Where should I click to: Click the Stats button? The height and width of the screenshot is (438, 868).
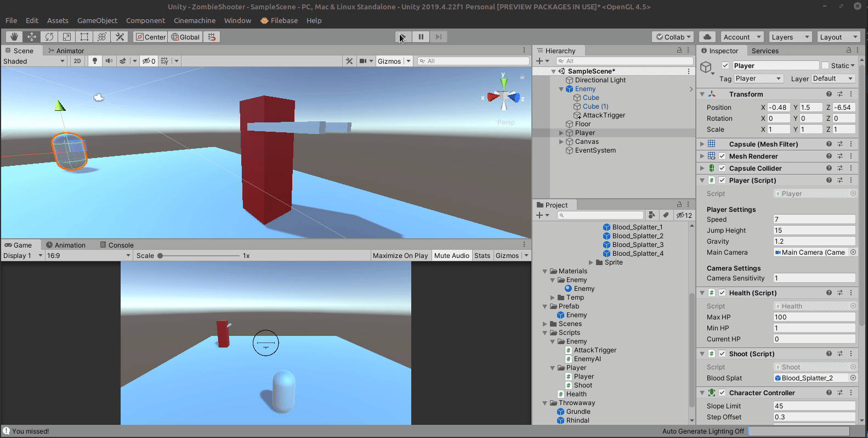tap(483, 255)
